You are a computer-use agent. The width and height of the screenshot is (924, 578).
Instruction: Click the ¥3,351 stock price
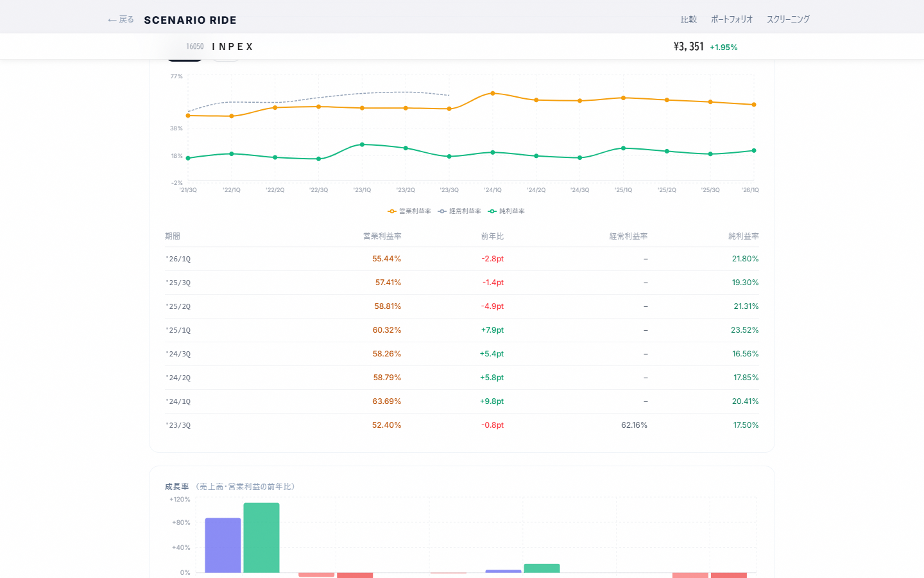tap(689, 46)
